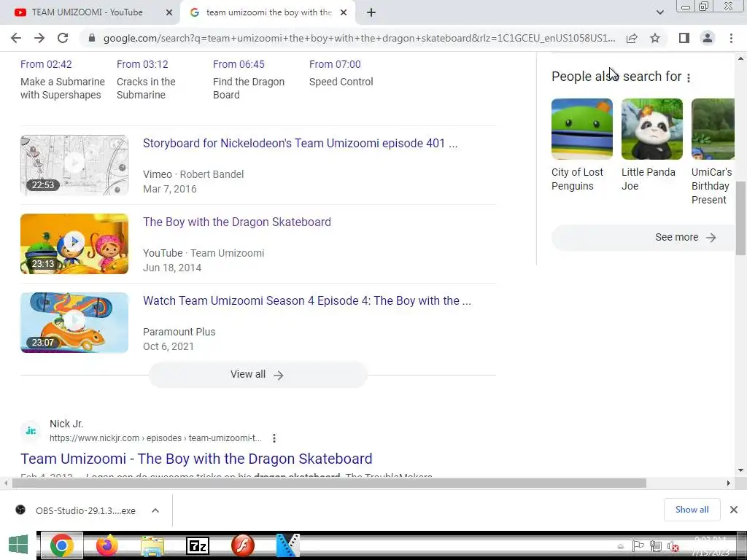
Task: Close the TEAM UMIZOOMI YouTube tab
Action: tap(169, 13)
